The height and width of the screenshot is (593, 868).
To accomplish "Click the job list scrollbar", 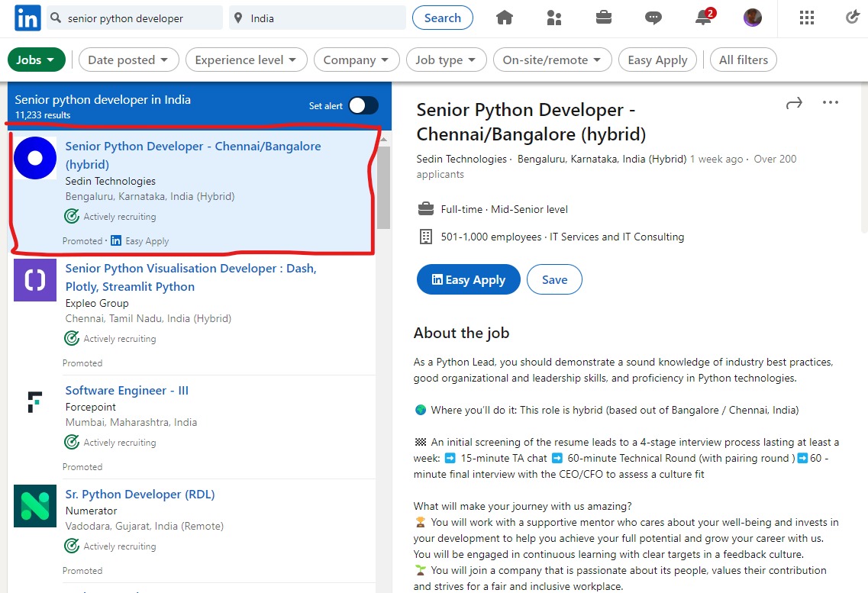I will (384, 188).
